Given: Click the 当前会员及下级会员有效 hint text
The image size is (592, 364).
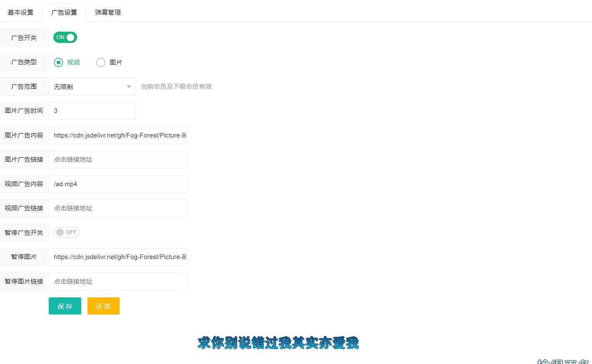Looking at the screenshot, I should [176, 86].
